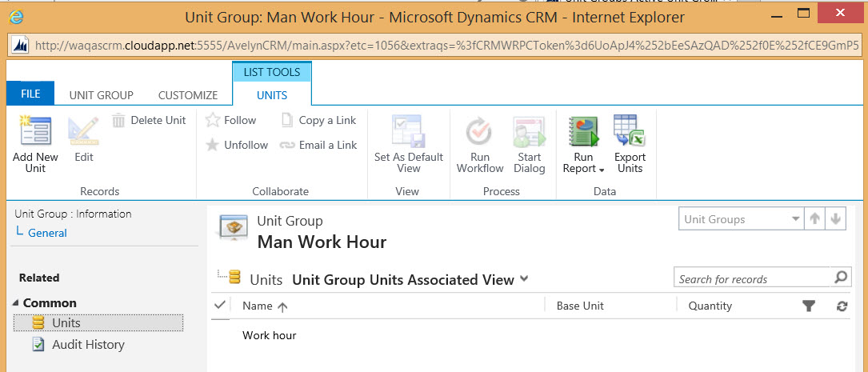The height and width of the screenshot is (372, 868).
Task: Toggle the select-all checkmark in the grid header
Action: [220, 305]
